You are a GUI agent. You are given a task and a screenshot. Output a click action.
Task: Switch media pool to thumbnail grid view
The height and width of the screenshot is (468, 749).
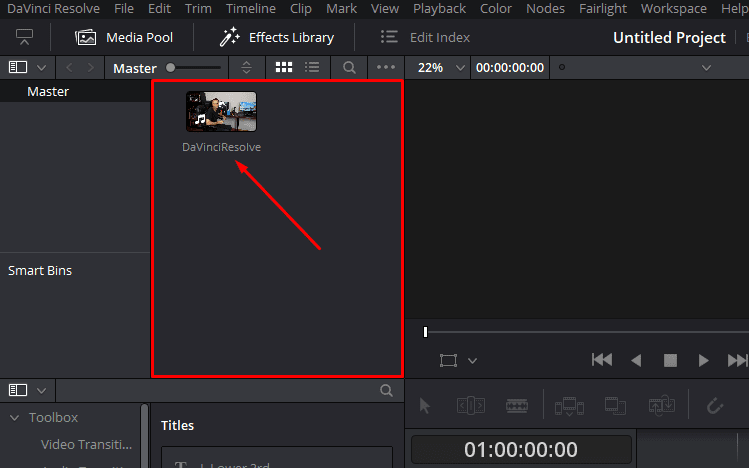coord(284,67)
